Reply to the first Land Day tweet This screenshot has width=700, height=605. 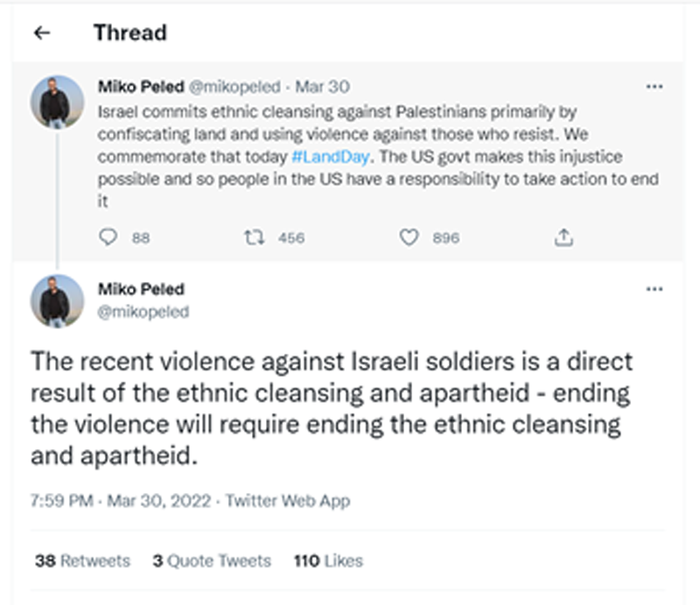[108, 237]
